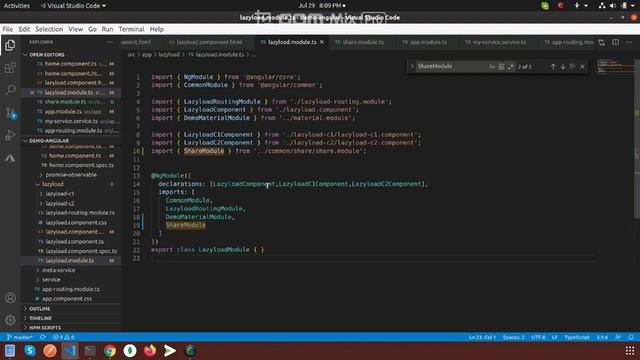Screen dimensions: 640x360
Task: Show Applications grid in the dock
Action: coord(630,351)
